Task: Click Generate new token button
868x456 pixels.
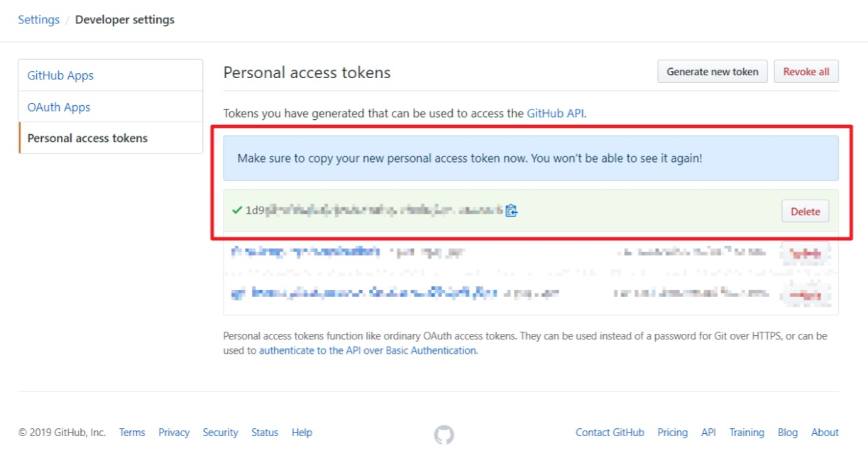Action: (x=713, y=72)
